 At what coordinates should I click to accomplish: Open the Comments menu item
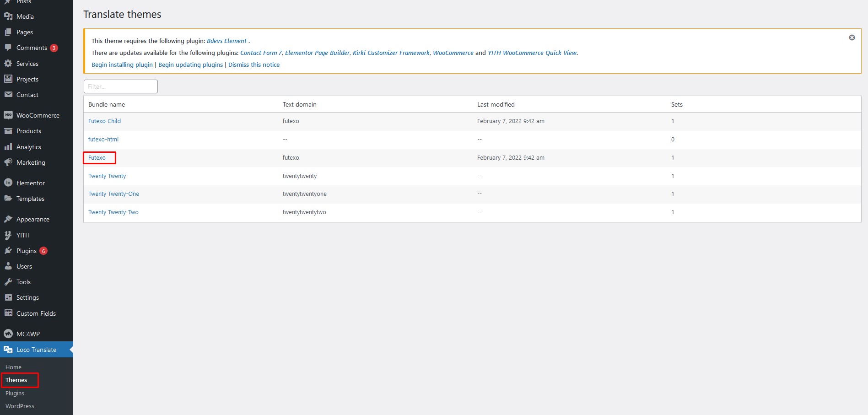point(32,48)
